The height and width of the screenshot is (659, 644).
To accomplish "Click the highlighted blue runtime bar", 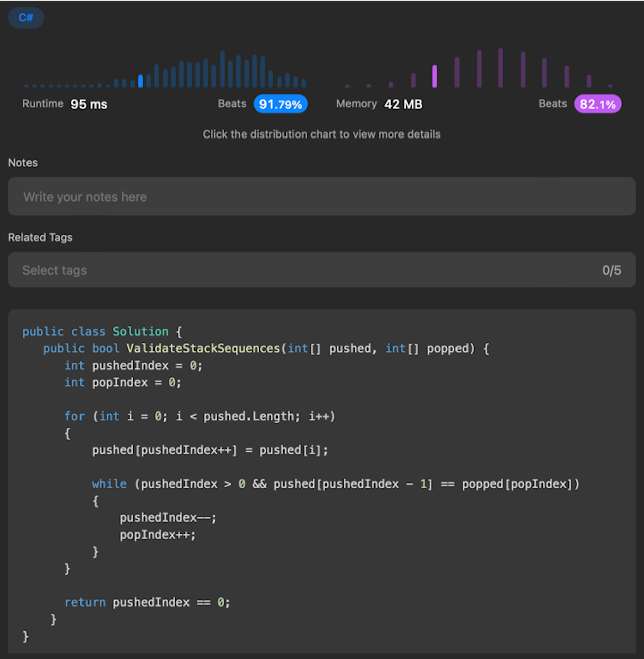I will click(x=140, y=81).
